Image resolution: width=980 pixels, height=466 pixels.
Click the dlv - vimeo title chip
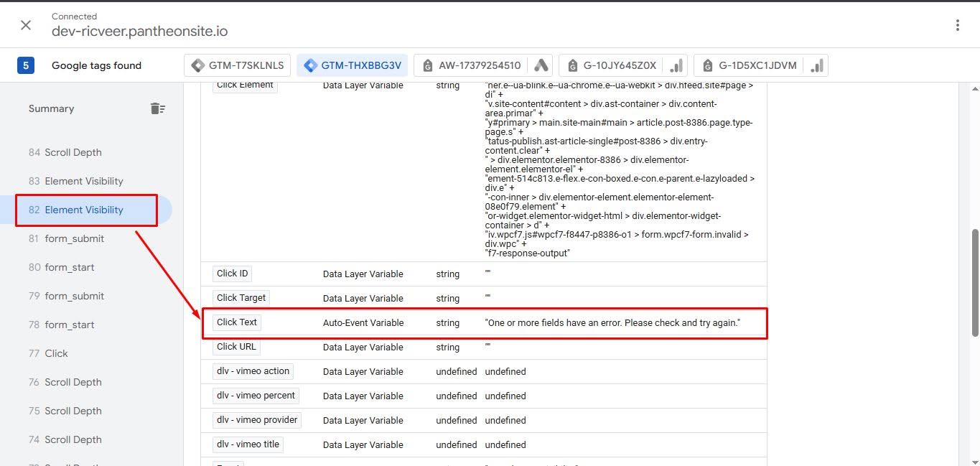click(x=248, y=444)
